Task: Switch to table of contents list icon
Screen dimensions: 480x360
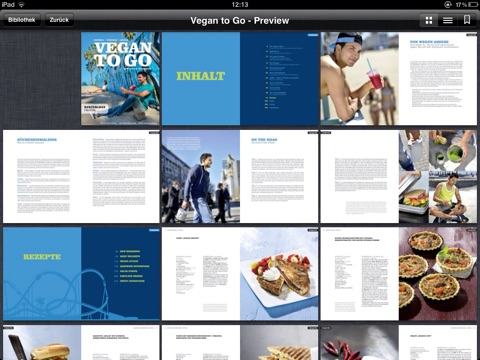Action: point(448,20)
